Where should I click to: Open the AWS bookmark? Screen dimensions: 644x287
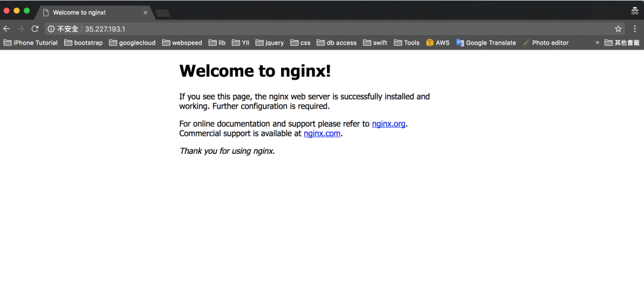438,43
